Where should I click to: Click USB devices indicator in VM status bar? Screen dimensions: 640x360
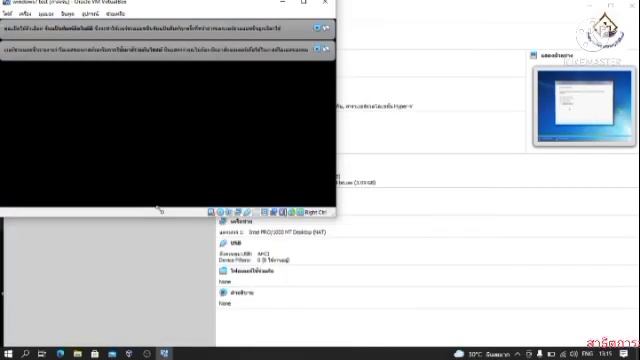[247, 212]
